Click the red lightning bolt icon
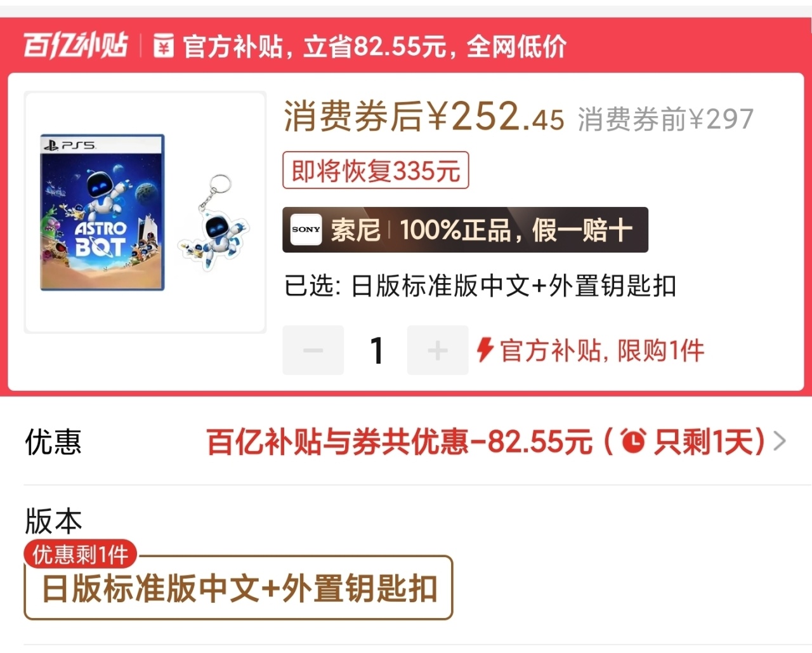 [x=485, y=350]
